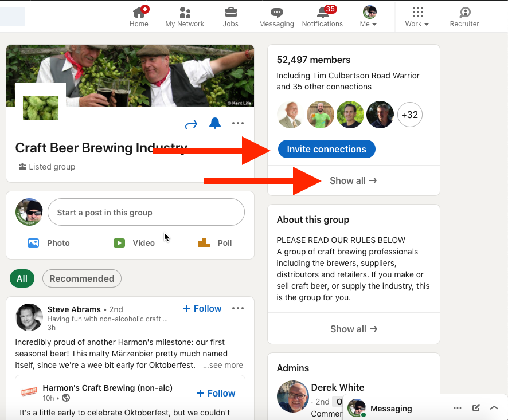Open Messaging overlay three-dot options

[x=458, y=408]
